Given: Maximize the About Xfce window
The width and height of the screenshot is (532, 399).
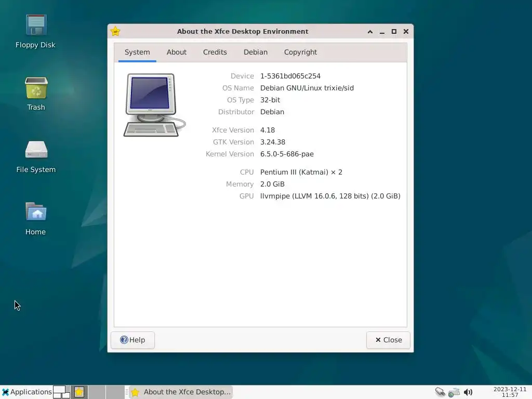Looking at the screenshot, I should [x=394, y=32].
